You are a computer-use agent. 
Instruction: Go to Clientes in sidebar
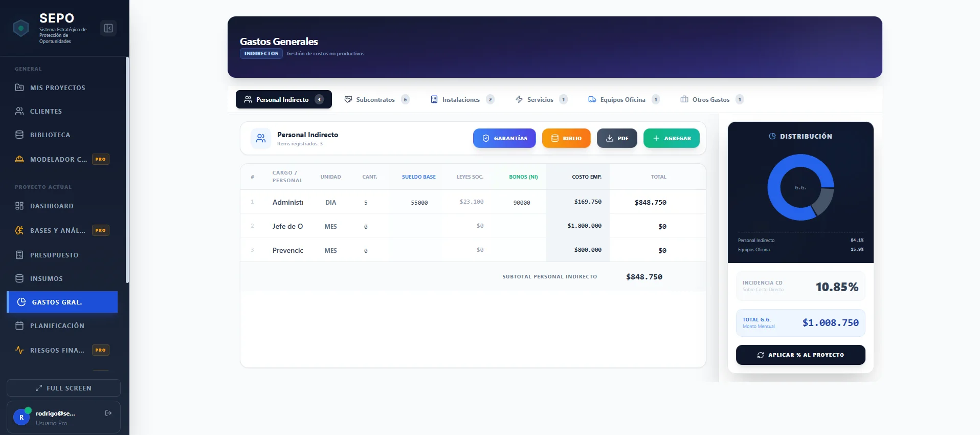[x=46, y=111]
